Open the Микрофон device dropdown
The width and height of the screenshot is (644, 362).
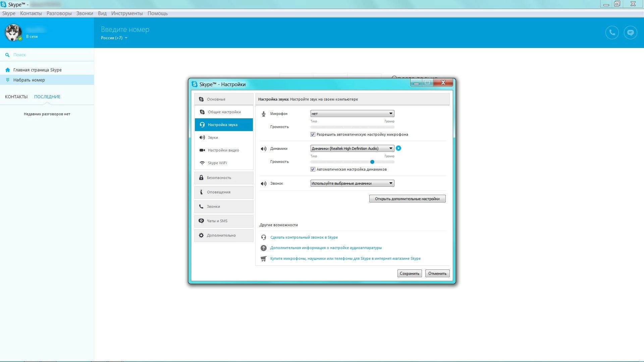point(352,114)
